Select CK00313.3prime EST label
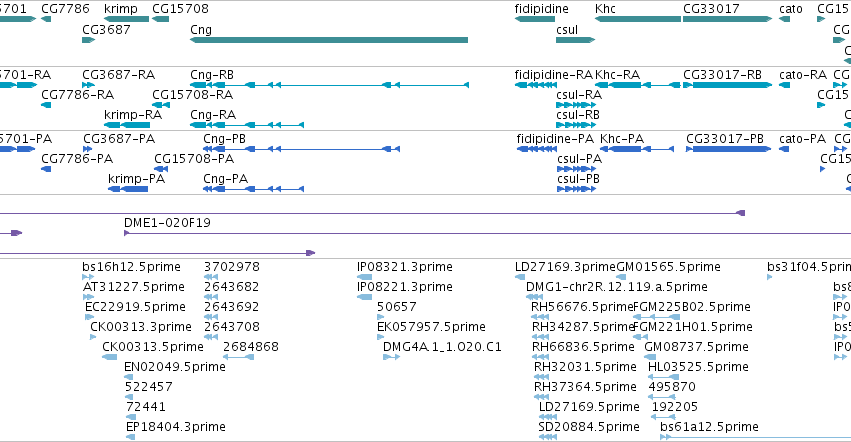 pyautogui.click(x=141, y=327)
